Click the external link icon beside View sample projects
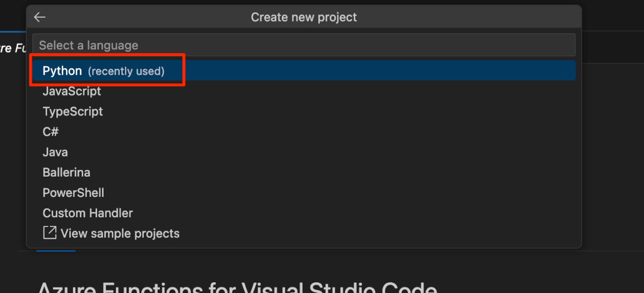 [x=49, y=233]
